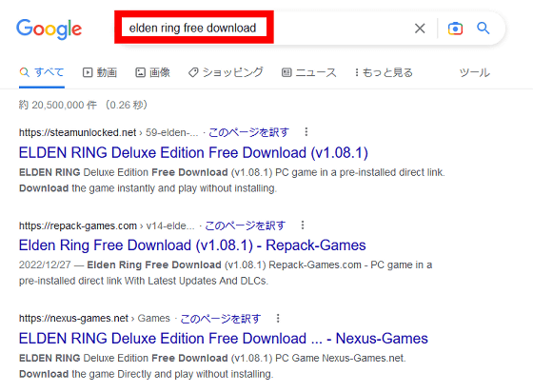The width and height of the screenshot is (533, 392).
Task: Open the Nexus-Games ELDEN RING Deluxe Edition result
Action: [x=224, y=339]
